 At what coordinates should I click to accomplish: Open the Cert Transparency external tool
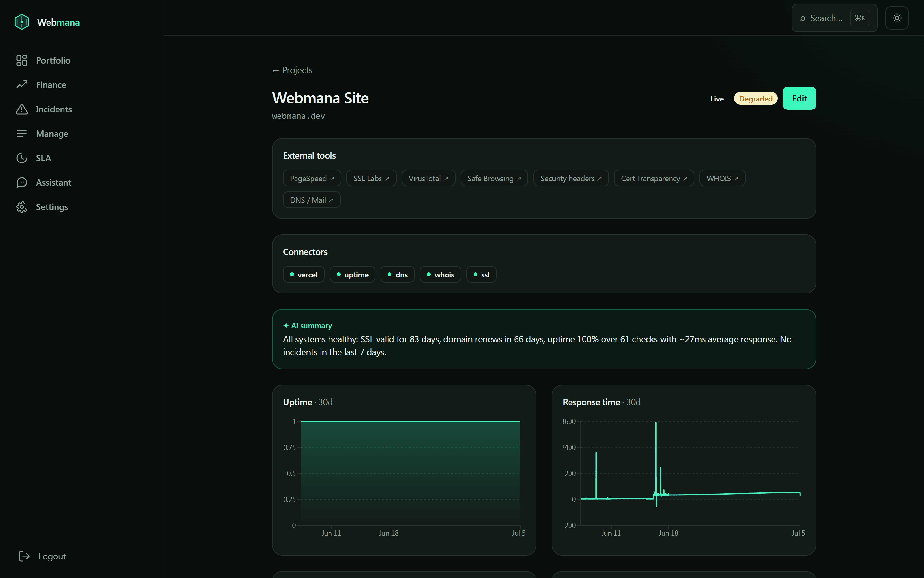point(654,178)
